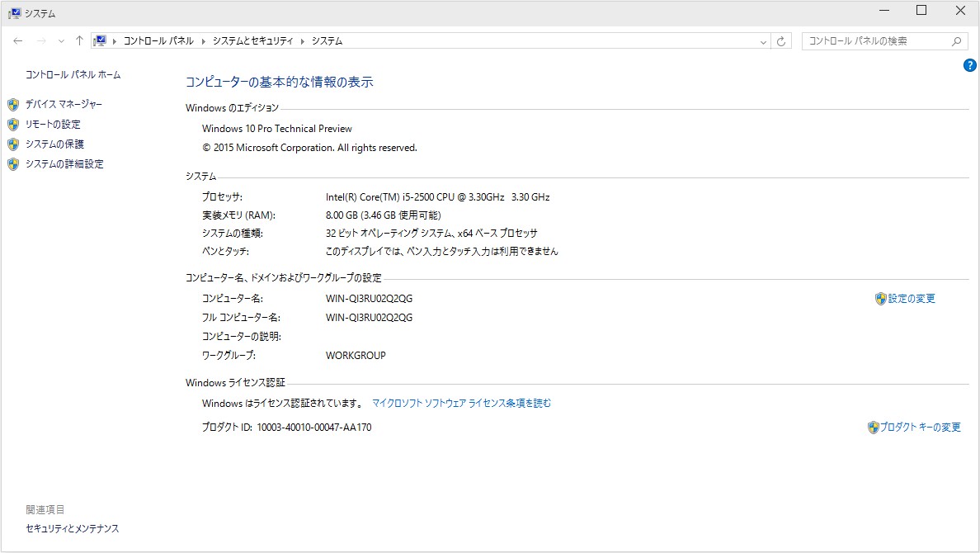
Task: Click the Forward navigation arrow
Action: [41, 40]
